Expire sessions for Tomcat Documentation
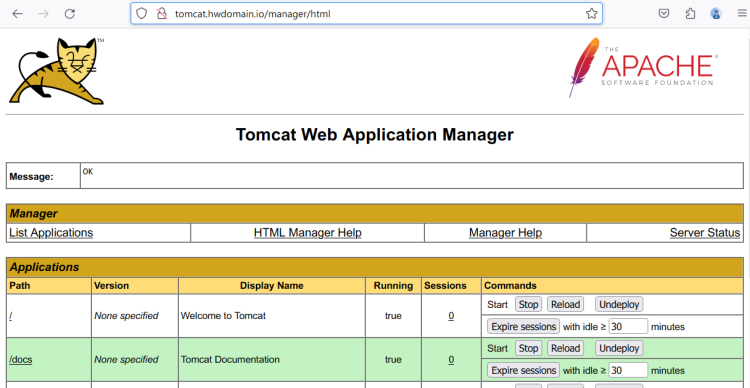750x388 pixels. pos(524,370)
